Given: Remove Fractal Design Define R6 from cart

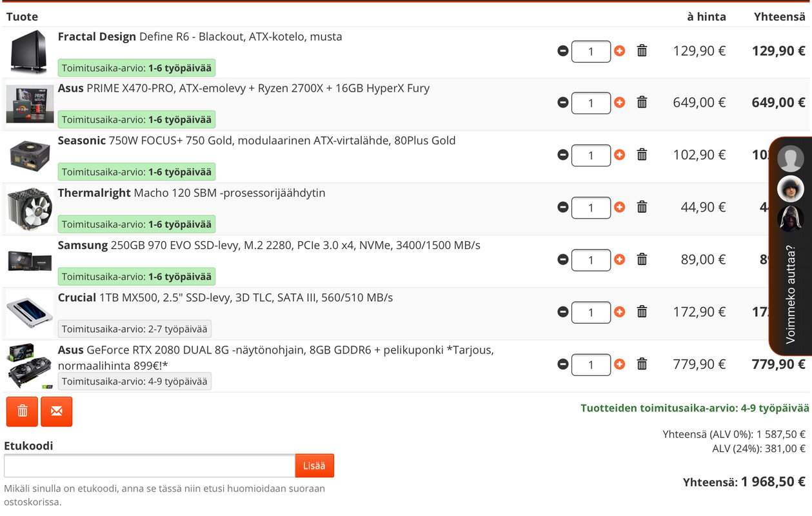Looking at the screenshot, I should click(642, 50).
